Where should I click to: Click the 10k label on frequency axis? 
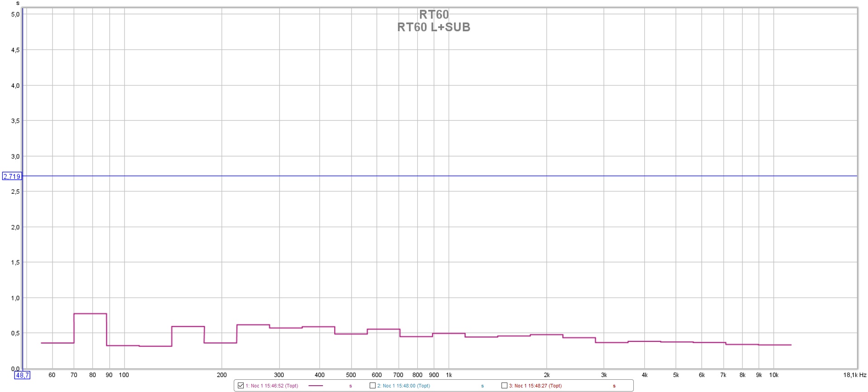click(774, 375)
